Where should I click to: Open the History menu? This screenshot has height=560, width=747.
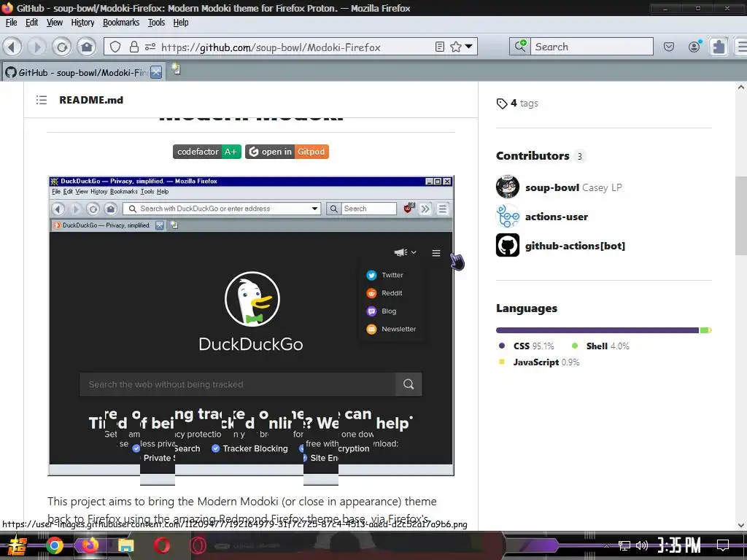[82, 23]
